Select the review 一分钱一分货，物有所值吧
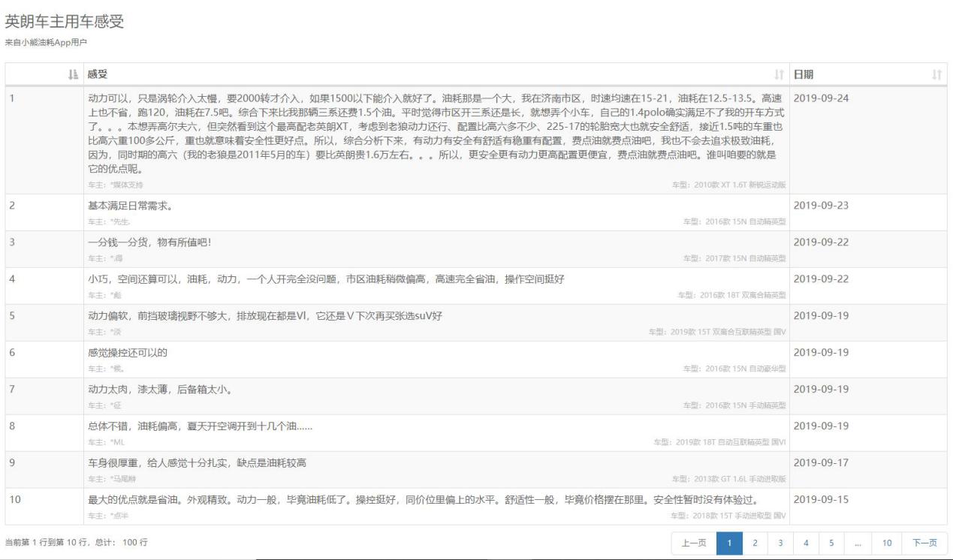This screenshot has width=953, height=560. click(x=149, y=242)
